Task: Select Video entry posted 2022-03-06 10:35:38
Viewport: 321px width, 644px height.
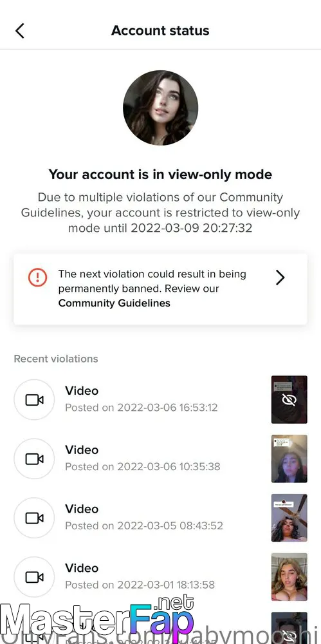Action: pos(161,459)
